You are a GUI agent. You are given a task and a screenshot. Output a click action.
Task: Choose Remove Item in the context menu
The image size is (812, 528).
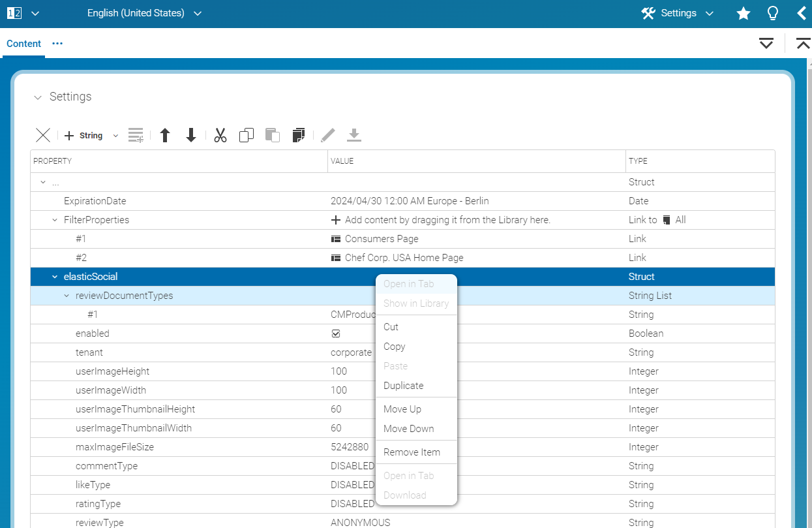point(412,452)
